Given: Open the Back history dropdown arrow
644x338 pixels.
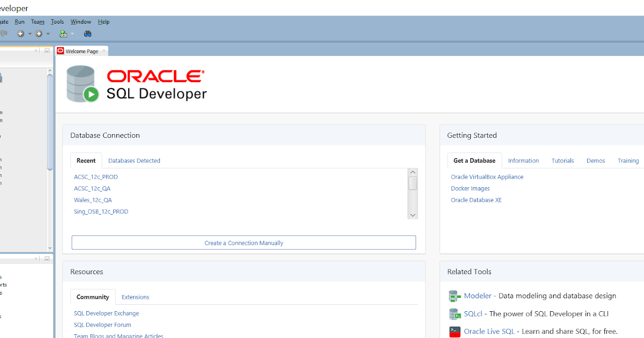Looking at the screenshot, I should (30, 34).
